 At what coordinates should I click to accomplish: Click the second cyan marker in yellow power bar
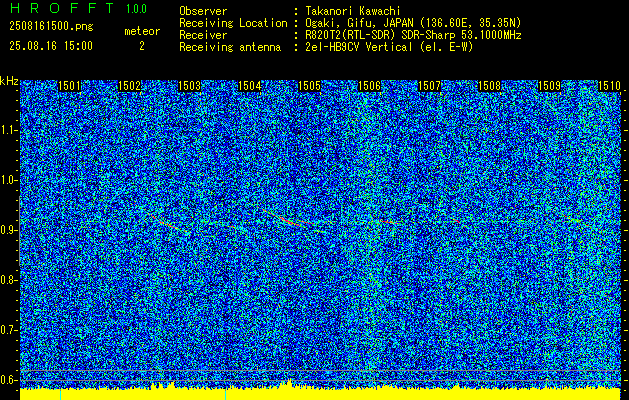(x=225, y=394)
